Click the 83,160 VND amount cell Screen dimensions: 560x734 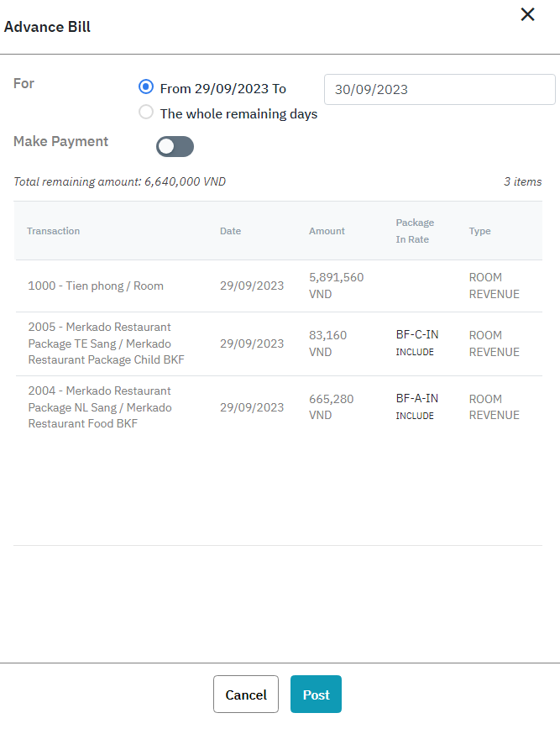[327, 343]
